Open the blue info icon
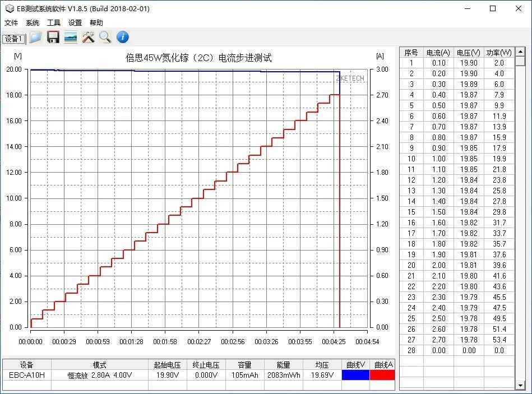532x394 pixels. point(122,37)
